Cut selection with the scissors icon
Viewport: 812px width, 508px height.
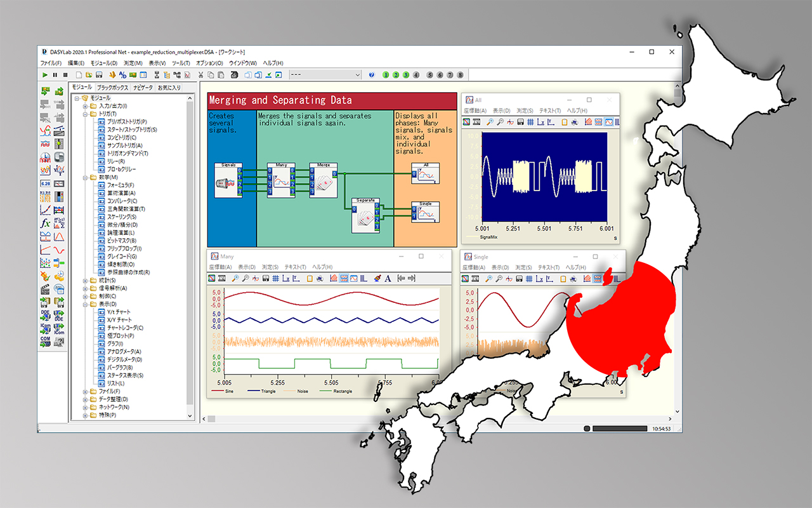tap(202, 75)
